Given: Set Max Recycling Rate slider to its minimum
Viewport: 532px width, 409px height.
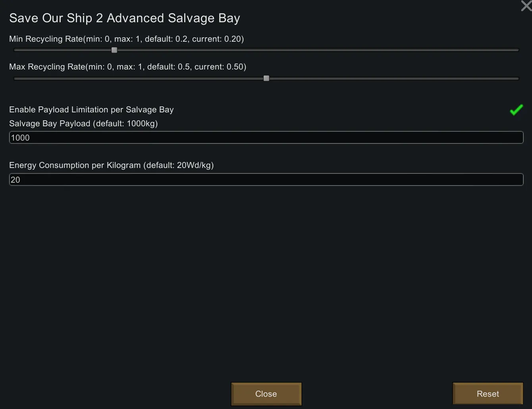Looking at the screenshot, I should (x=14, y=78).
